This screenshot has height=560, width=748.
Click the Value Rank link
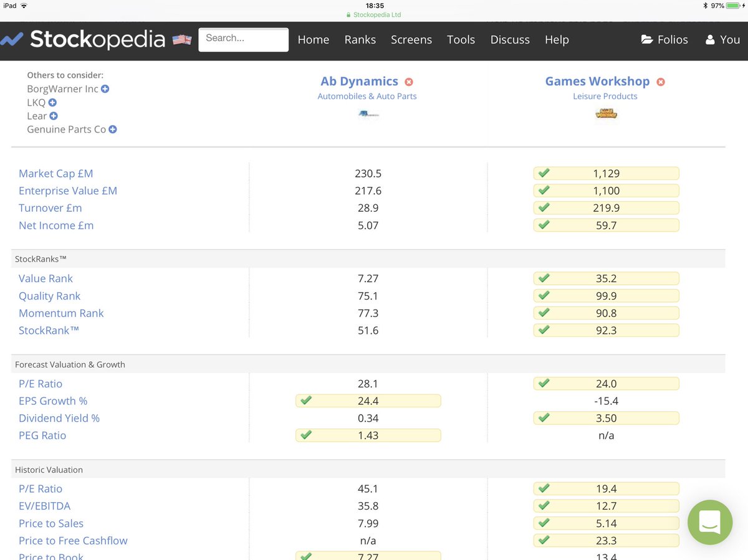tap(46, 278)
